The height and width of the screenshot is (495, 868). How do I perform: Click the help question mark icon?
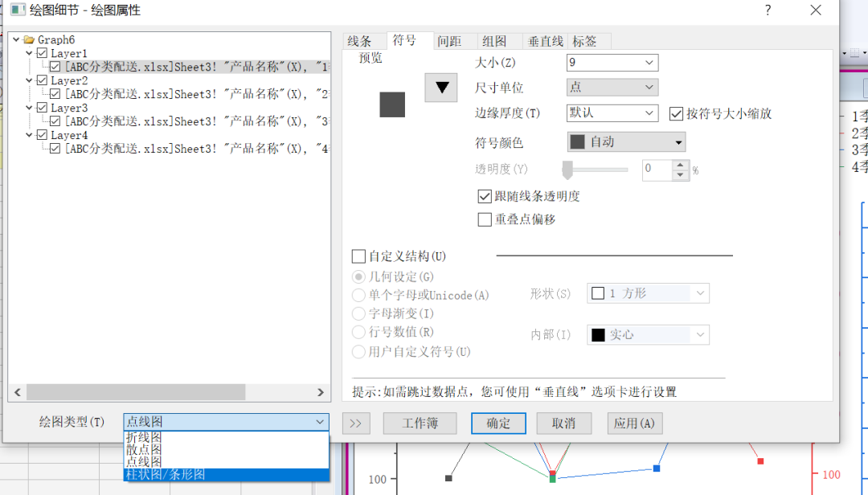(768, 10)
